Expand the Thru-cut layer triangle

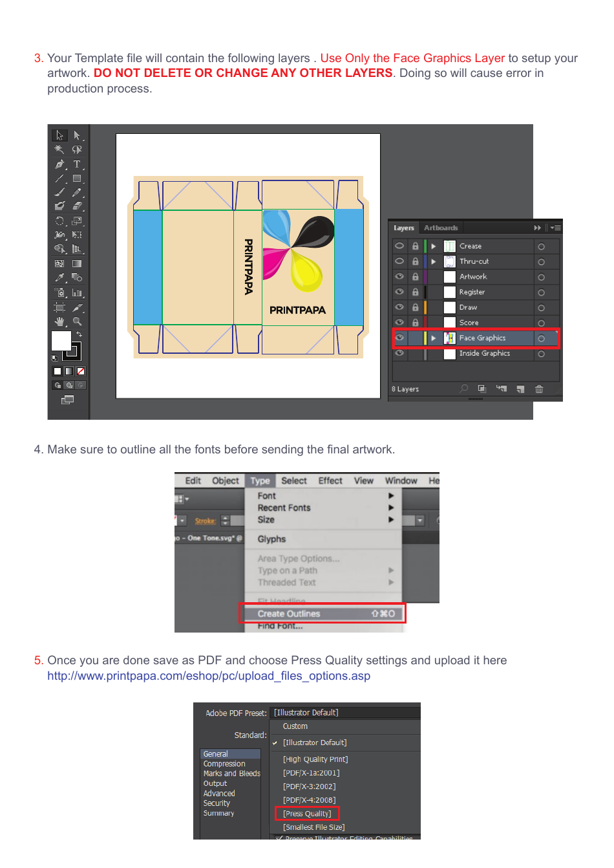(433, 261)
